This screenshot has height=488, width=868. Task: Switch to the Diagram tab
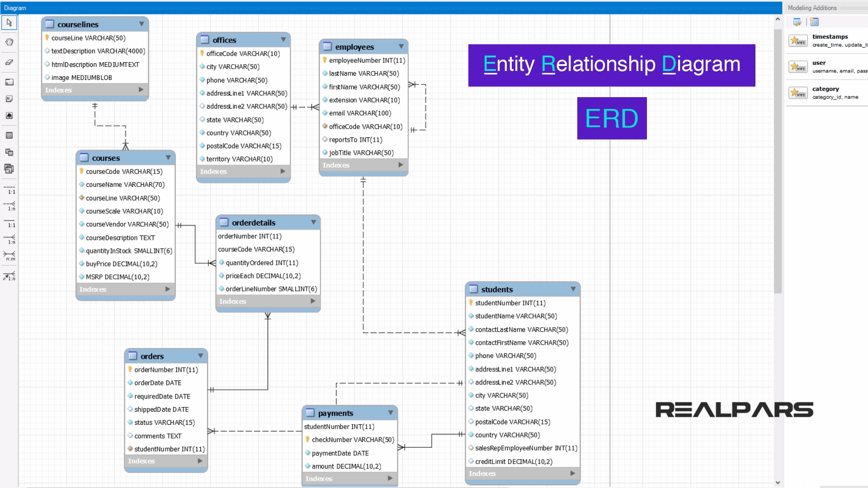[x=15, y=8]
